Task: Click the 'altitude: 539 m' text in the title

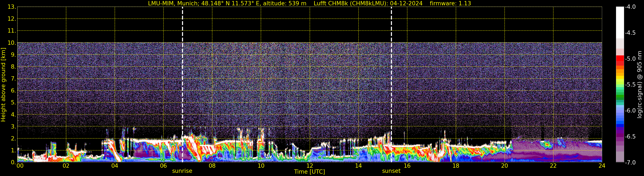Action: (x=285, y=3)
